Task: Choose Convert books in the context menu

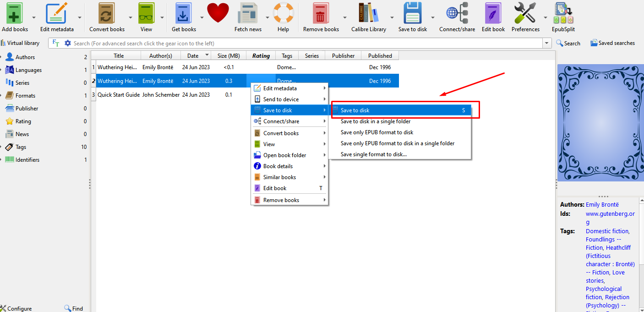Action: point(289,133)
